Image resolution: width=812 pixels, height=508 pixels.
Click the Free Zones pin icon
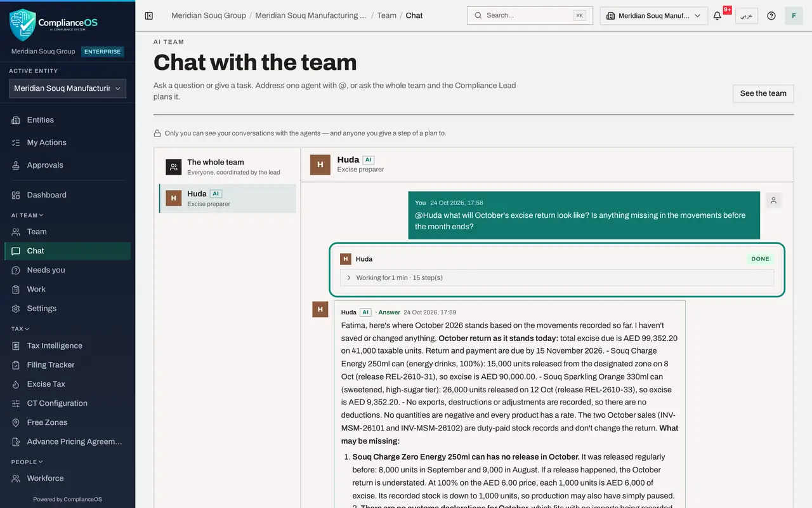point(16,422)
